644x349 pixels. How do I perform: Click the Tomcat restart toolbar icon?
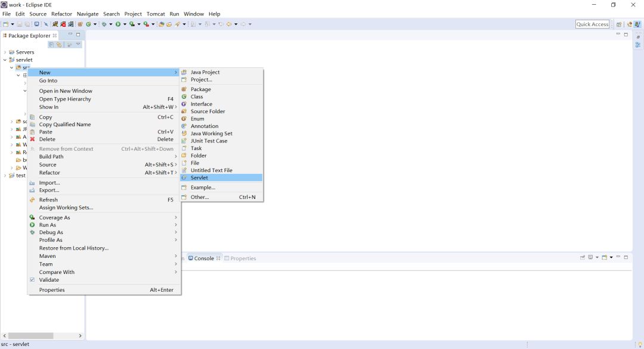click(x=70, y=24)
